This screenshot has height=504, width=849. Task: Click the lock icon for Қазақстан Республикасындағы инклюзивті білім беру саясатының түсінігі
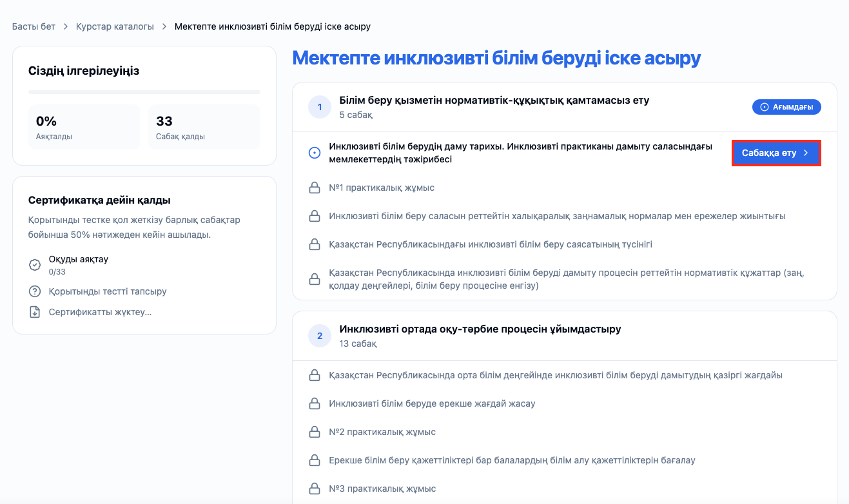point(315,244)
